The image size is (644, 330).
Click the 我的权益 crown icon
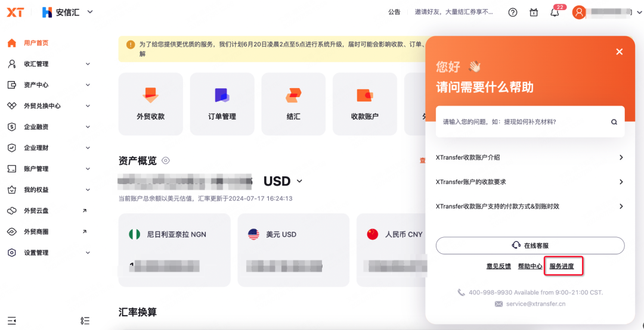(12, 190)
